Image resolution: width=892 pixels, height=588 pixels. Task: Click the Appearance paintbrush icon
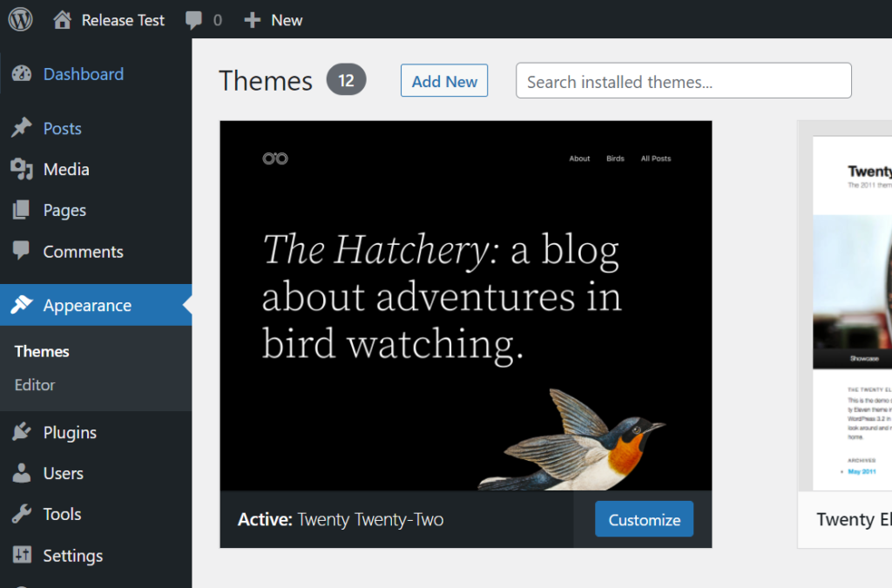(x=23, y=306)
